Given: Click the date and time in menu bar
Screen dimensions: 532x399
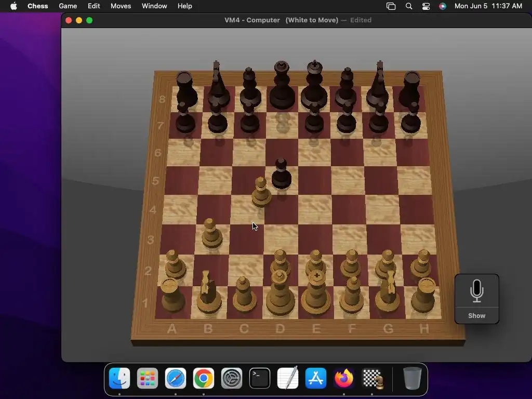Looking at the screenshot, I should click(488, 6).
